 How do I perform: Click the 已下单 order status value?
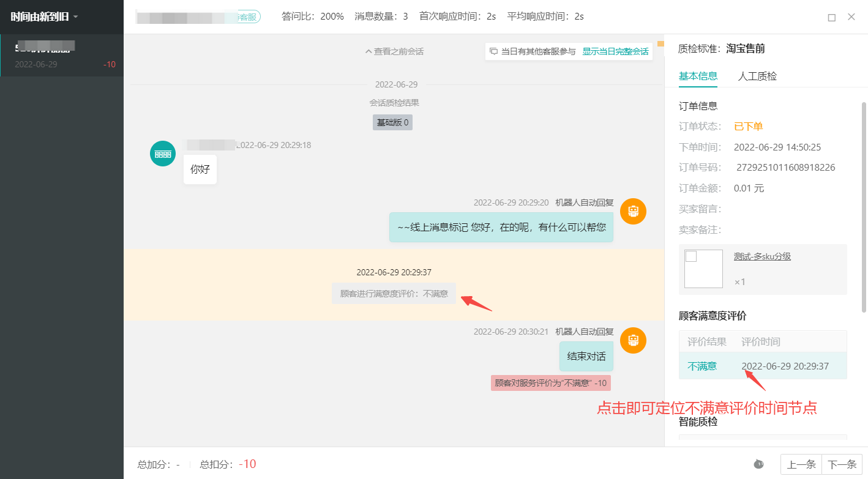[749, 127]
